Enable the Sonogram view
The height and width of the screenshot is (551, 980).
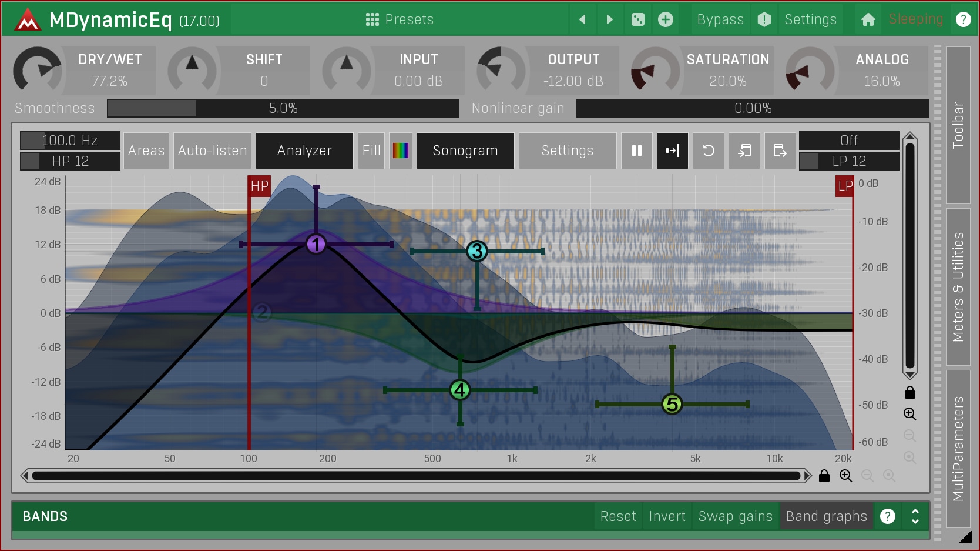pos(465,151)
